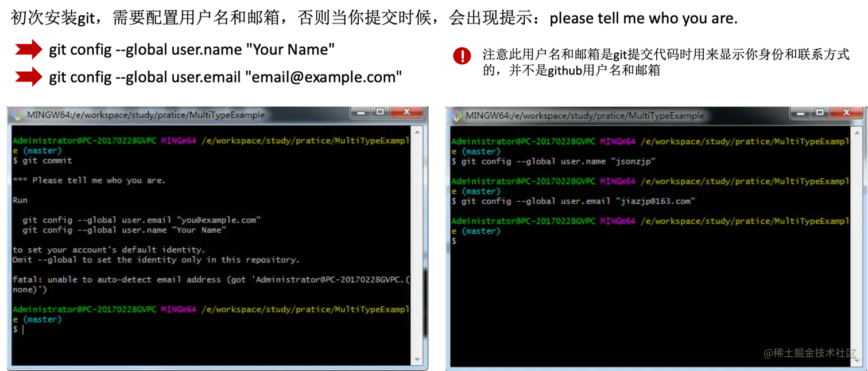
Task: Click the note's second line mentioning github用户名和邮箱
Action: (x=571, y=71)
